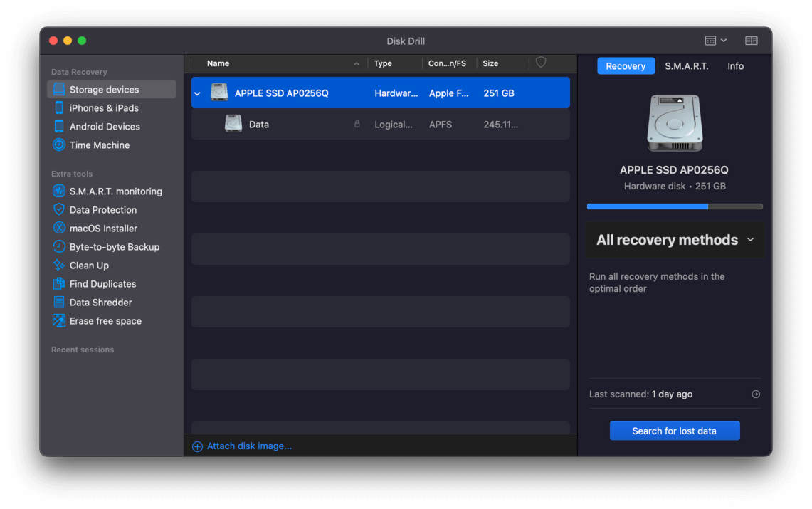Open S.M.A.R.T. monitoring label
The image size is (812, 509).
pos(116,191)
